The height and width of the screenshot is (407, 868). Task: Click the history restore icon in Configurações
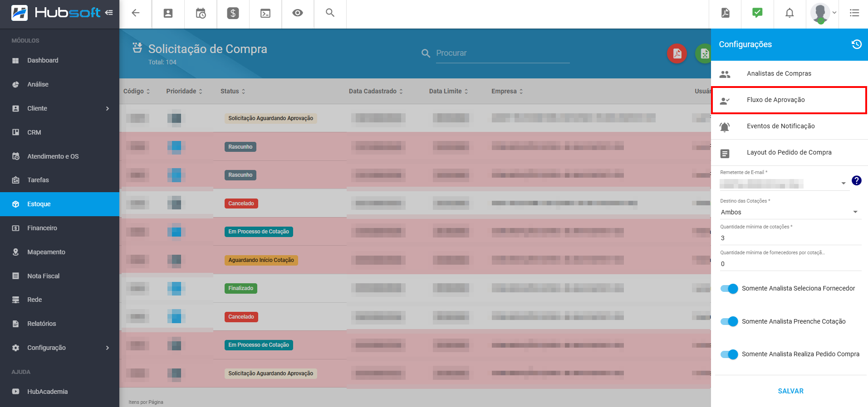pyautogui.click(x=857, y=44)
